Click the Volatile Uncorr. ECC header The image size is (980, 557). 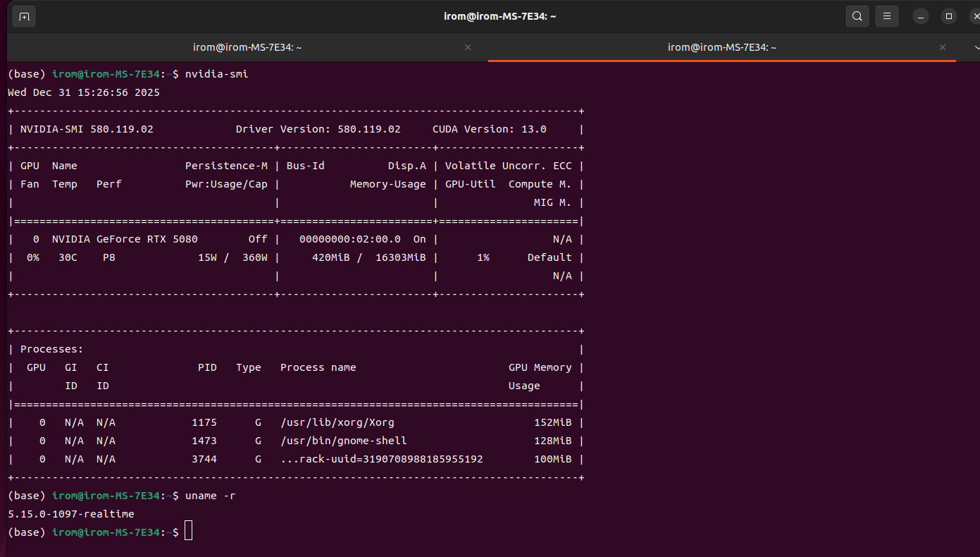(x=509, y=166)
